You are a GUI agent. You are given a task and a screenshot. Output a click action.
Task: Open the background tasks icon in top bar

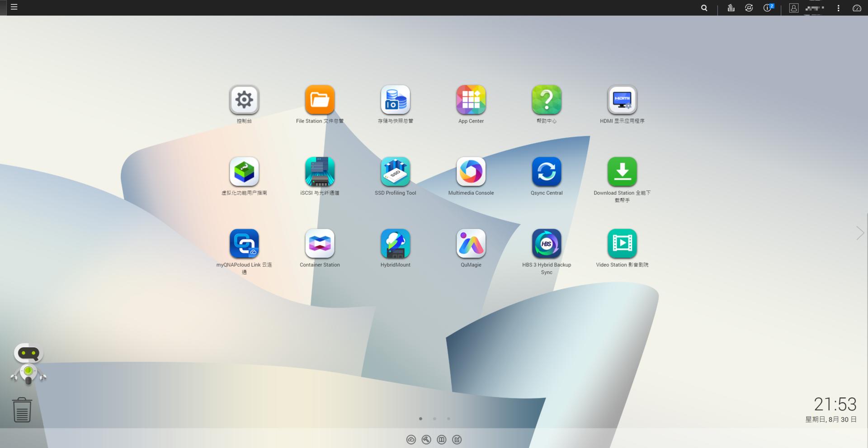(x=731, y=8)
